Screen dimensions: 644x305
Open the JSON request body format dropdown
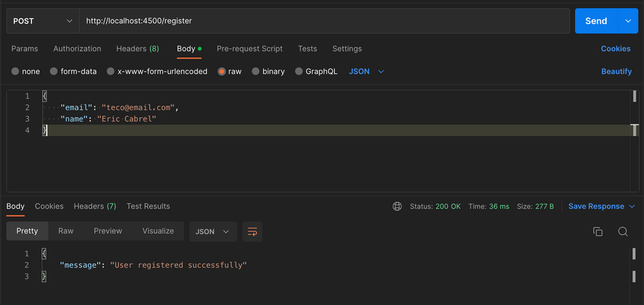coord(366,72)
